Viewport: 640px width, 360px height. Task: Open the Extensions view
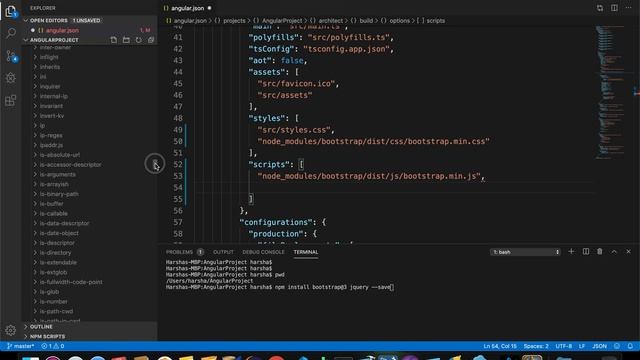(x=11, y=100)
